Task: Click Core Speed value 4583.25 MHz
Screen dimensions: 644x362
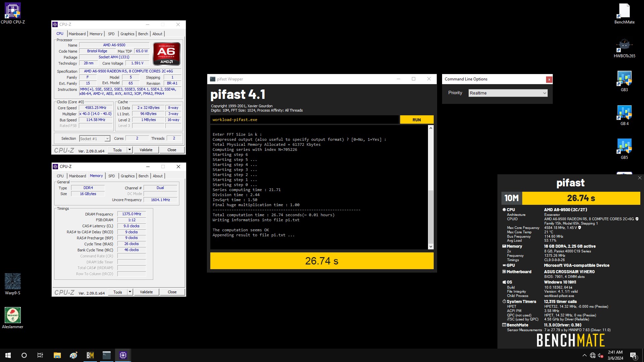Action: click(x=96, y=108)
